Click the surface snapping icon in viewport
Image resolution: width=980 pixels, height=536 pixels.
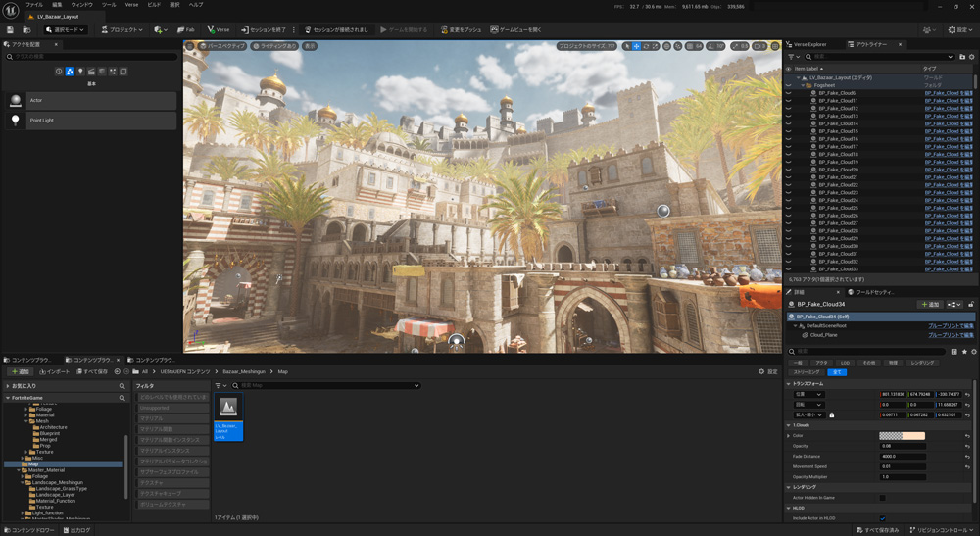click(x=678, y=46)
